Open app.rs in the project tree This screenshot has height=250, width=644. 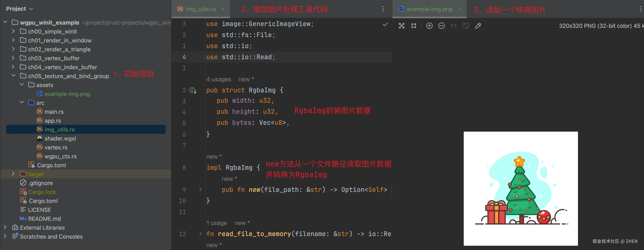(x=53, y=121)
